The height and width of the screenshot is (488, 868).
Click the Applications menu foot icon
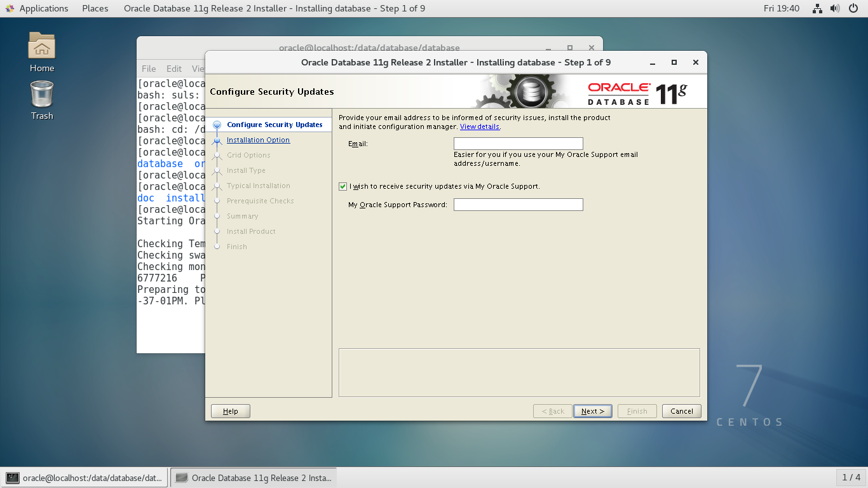tap(10, 8)
